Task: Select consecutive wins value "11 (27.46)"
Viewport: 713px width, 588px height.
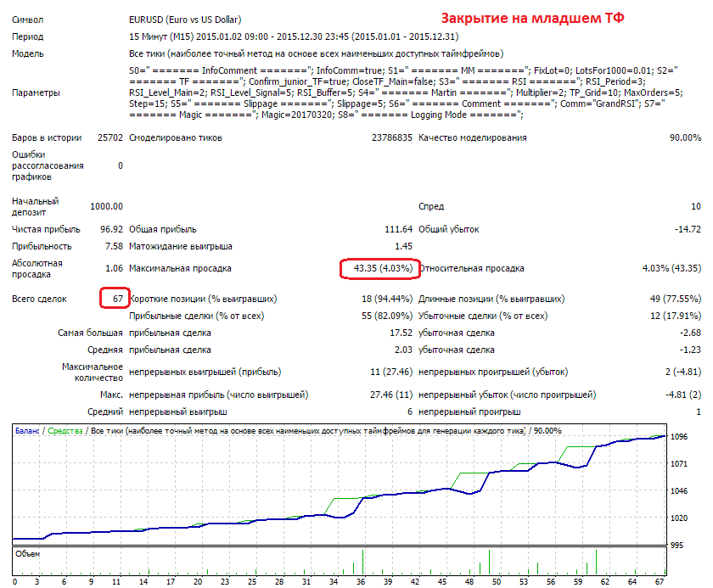Action: [x=391, y=372]
